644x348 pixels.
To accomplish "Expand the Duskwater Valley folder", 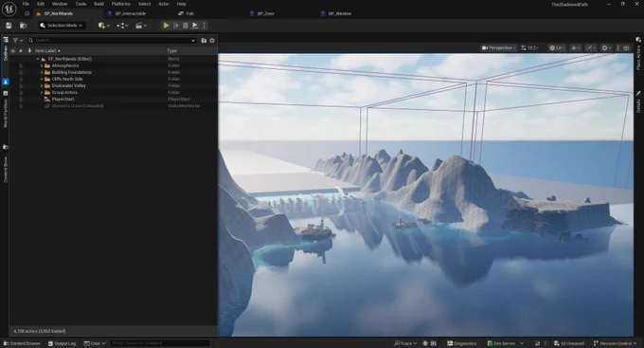I will coord(42,86).
